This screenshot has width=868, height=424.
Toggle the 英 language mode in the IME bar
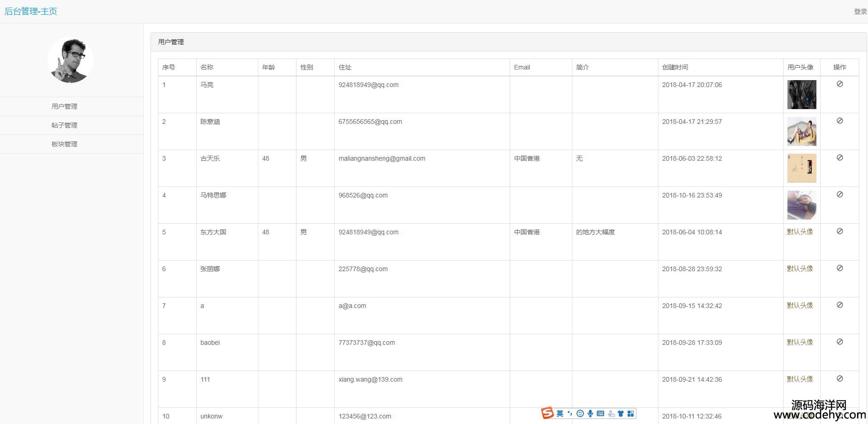[x=560, y=413]
